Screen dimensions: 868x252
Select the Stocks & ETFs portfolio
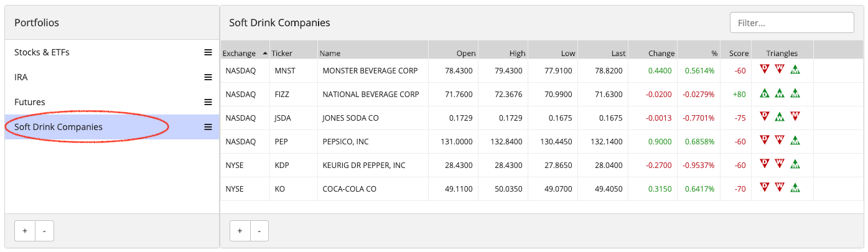112,52
